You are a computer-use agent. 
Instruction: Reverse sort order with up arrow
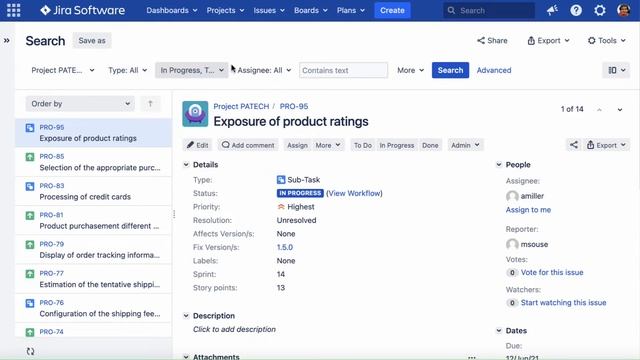click(150, 104)
